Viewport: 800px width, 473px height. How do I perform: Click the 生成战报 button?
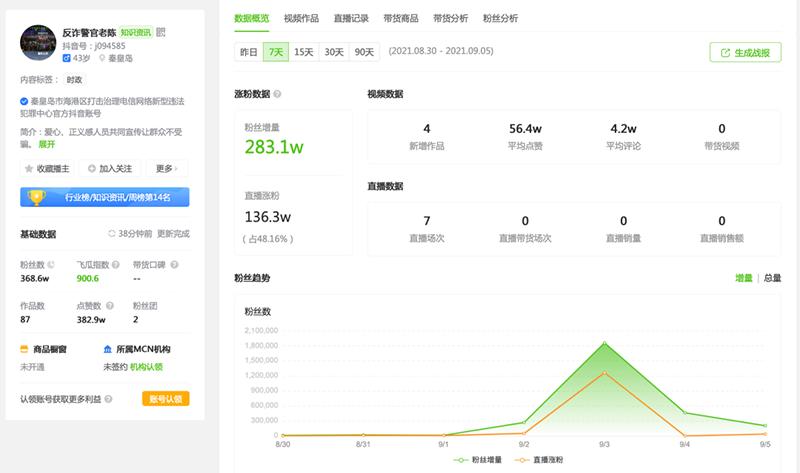(745, 53)
